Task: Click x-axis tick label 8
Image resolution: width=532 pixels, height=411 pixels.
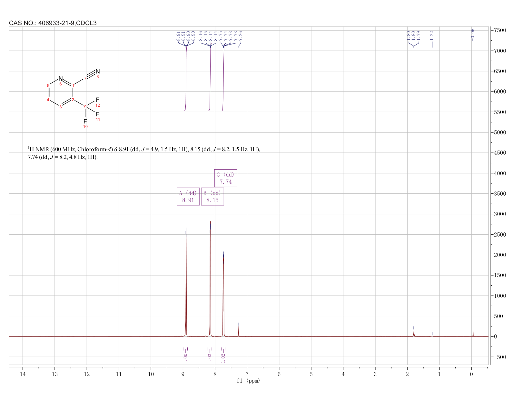Action: pos(215,374)
